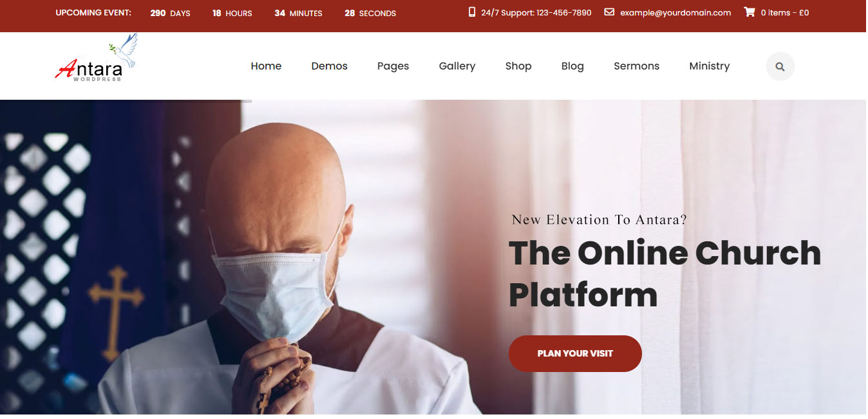Go to the Gallery page
The width and height of the screenshot is (868, 419).
pos(457,66)
